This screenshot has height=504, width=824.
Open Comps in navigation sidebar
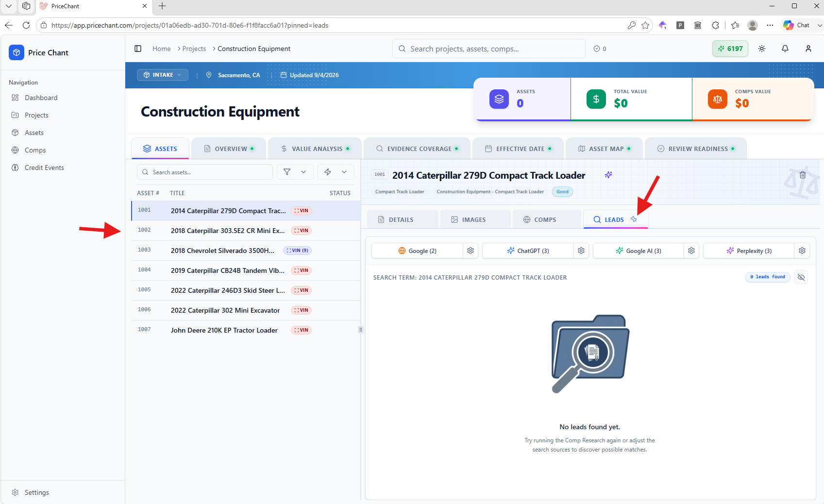coord(35,150)
